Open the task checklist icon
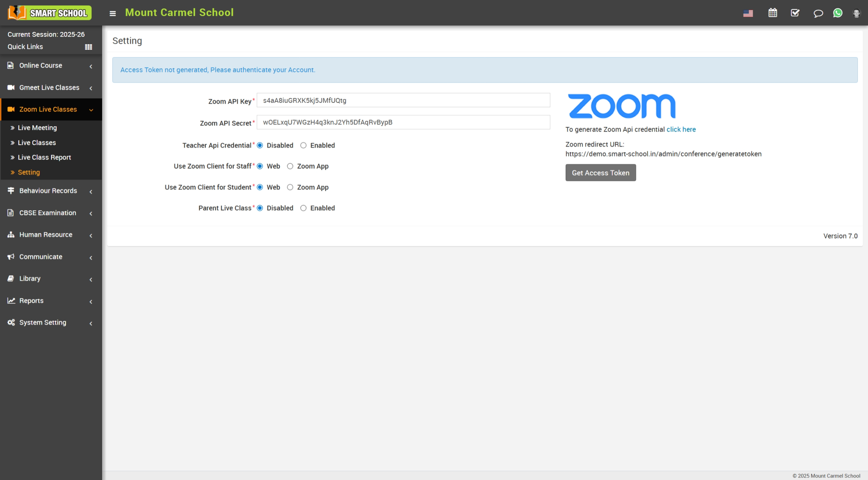Image resolution: width=868 pixels, height=480 pixels. [795, 13]
